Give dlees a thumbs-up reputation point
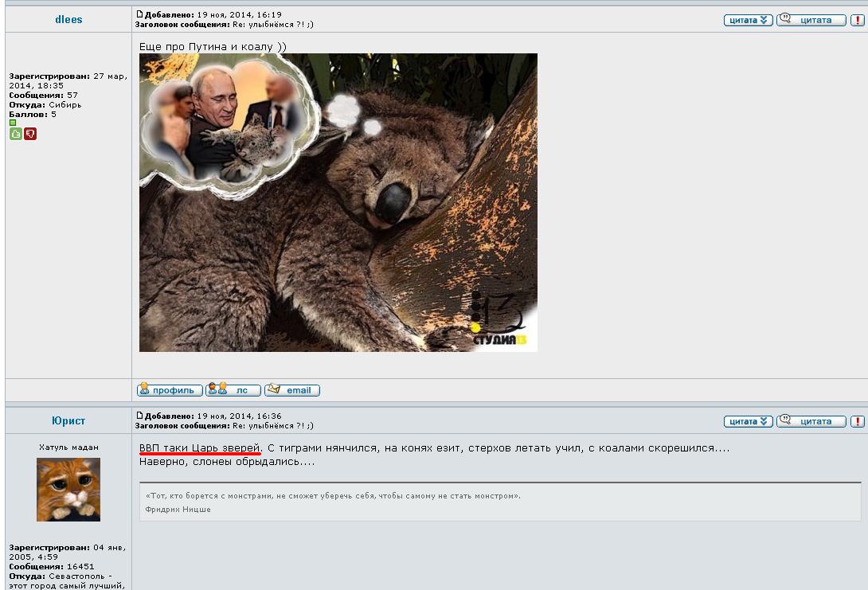This screenshot has height=590, width=868. pos(15,134)
